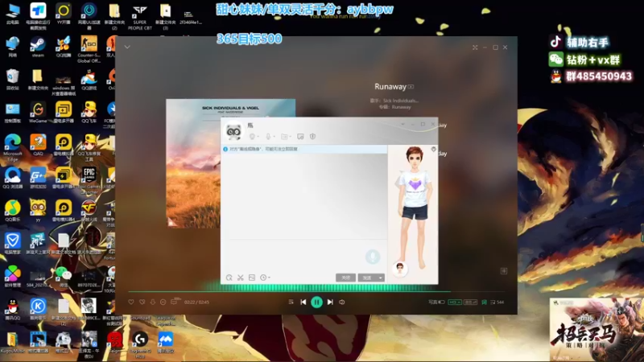Open the KugouMusic desktop icon
The image size is (644, 362).
coord(12,342)
